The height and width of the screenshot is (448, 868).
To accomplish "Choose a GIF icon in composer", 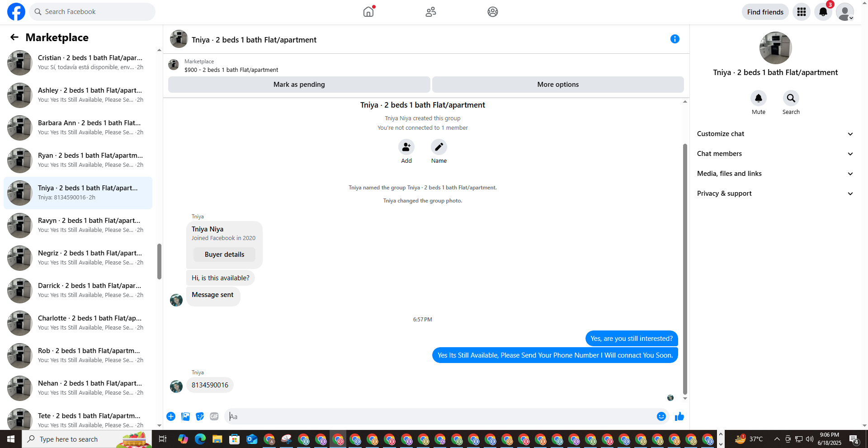I will click(x=214, y=416).
